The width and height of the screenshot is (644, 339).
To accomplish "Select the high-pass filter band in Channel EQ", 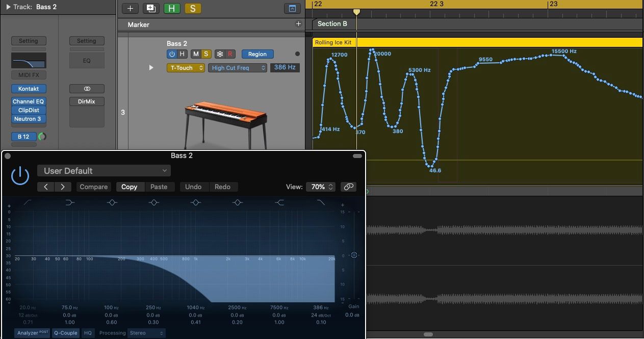I will click(x=27, y=202).
